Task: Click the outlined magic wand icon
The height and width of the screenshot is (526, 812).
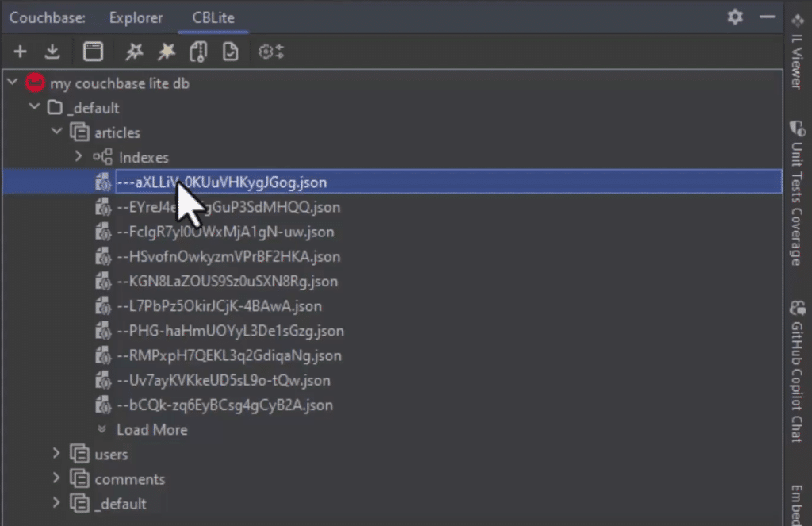Action: (x=134, y=52)
